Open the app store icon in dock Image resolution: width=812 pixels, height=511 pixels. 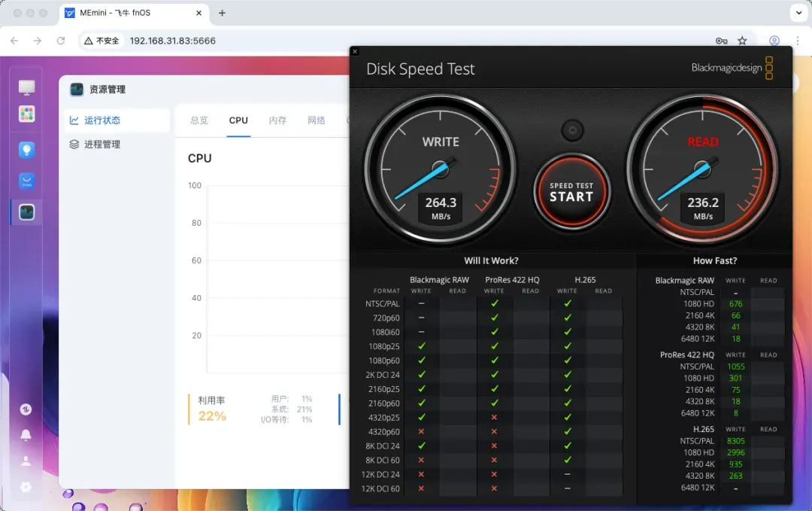click(x=26, y=181)
